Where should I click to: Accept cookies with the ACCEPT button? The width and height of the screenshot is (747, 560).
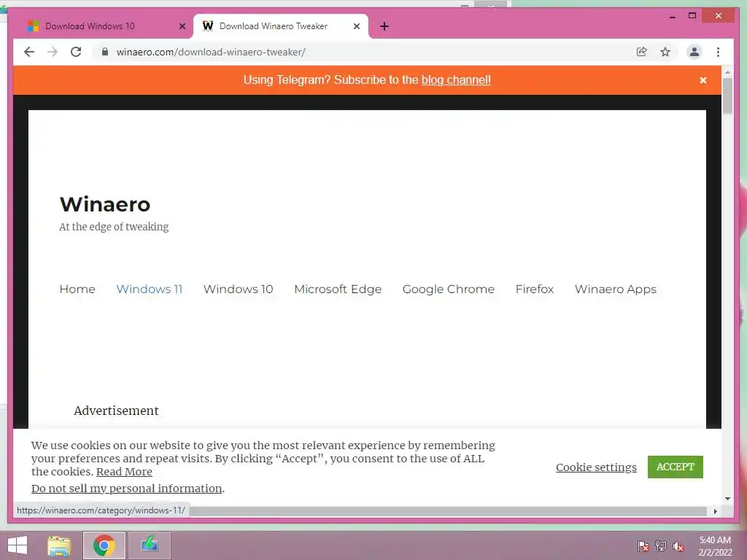pos(675,467)
